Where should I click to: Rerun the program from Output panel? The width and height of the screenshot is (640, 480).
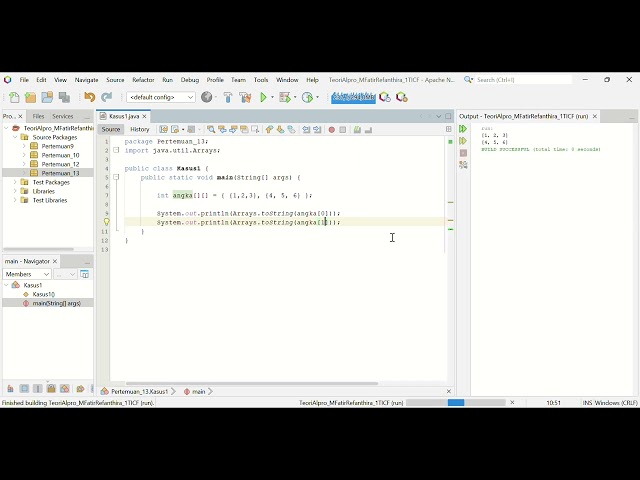point(463,129)
